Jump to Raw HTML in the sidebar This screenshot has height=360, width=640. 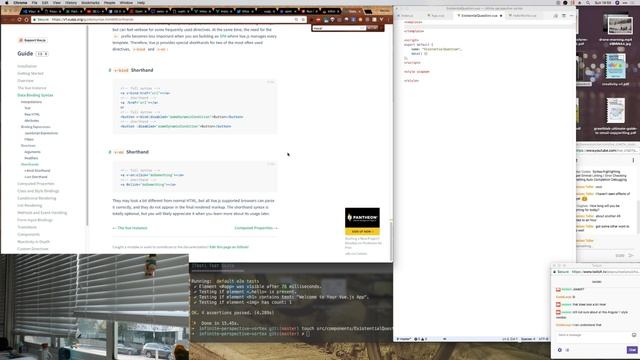[x=32, y=114]
